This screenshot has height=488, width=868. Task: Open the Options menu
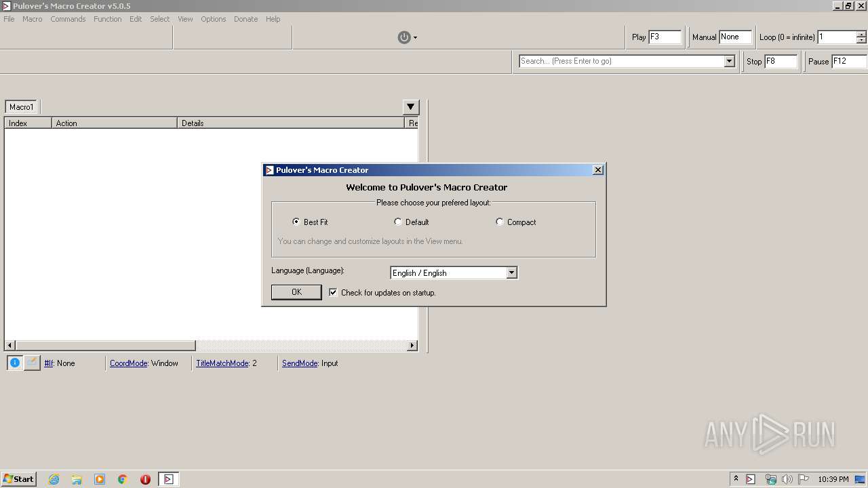click(213, 19)
